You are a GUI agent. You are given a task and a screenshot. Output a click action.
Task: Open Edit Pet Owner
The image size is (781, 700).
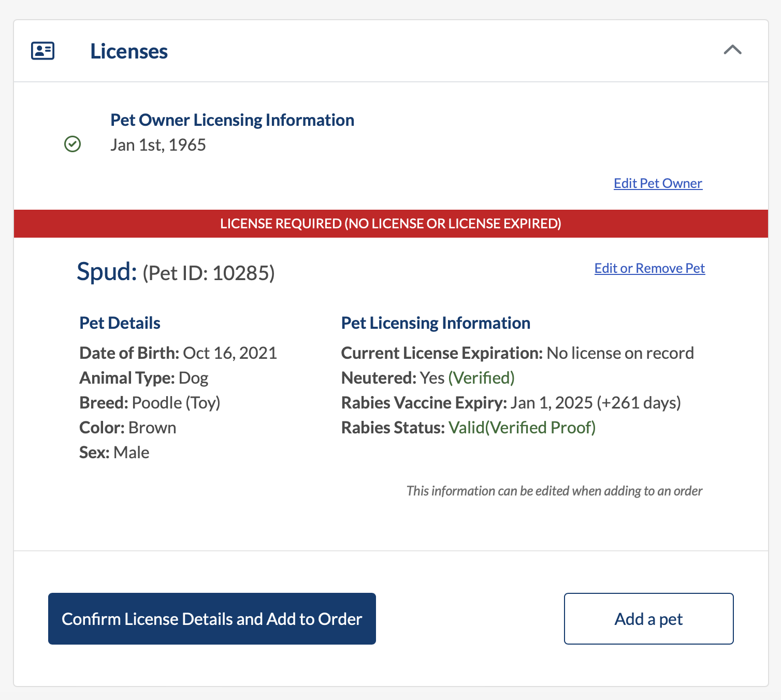658,183
